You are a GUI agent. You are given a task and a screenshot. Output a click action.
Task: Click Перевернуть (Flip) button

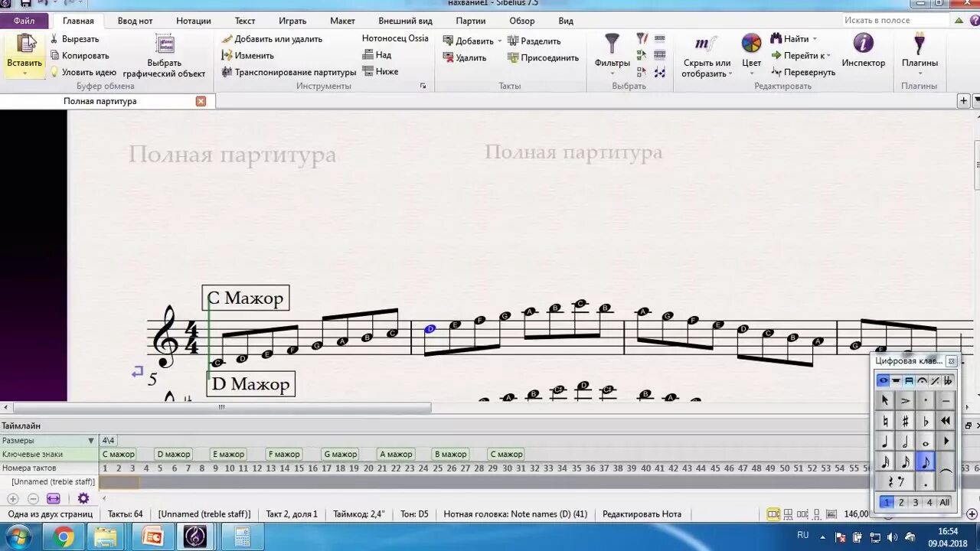tap(803, 72)
